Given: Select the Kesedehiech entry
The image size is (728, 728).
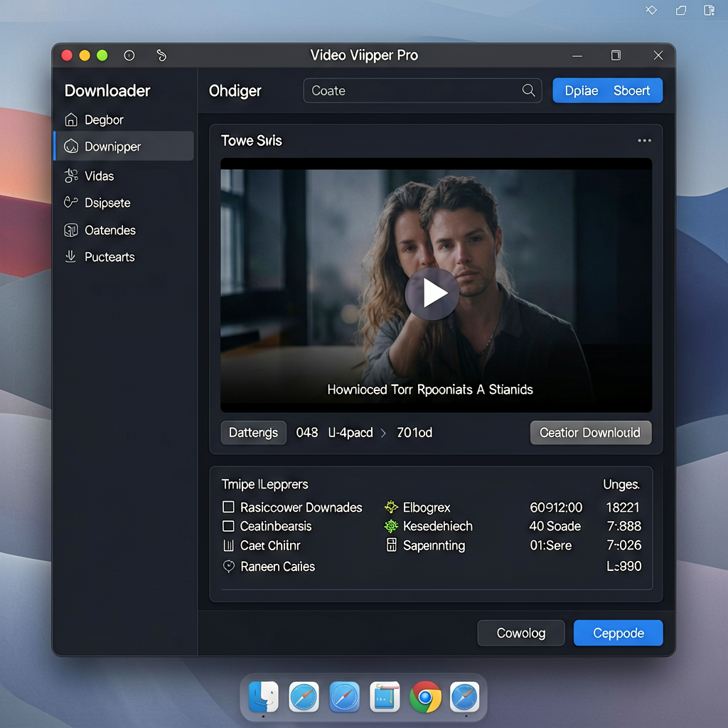Looking at the screenshot, I should (438, 526).
